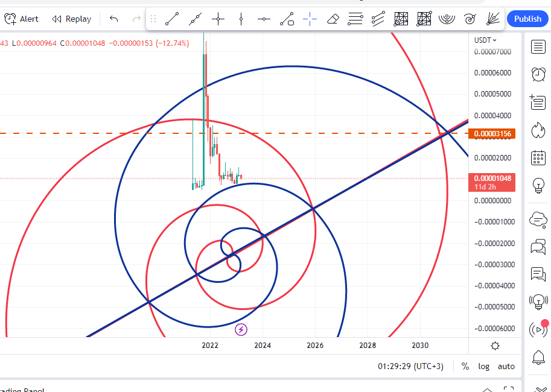Open the Streams broadcasting lightbulb icon
This screenshot has height=392, width=551.
pyautogui.click(x=538, y=302)
